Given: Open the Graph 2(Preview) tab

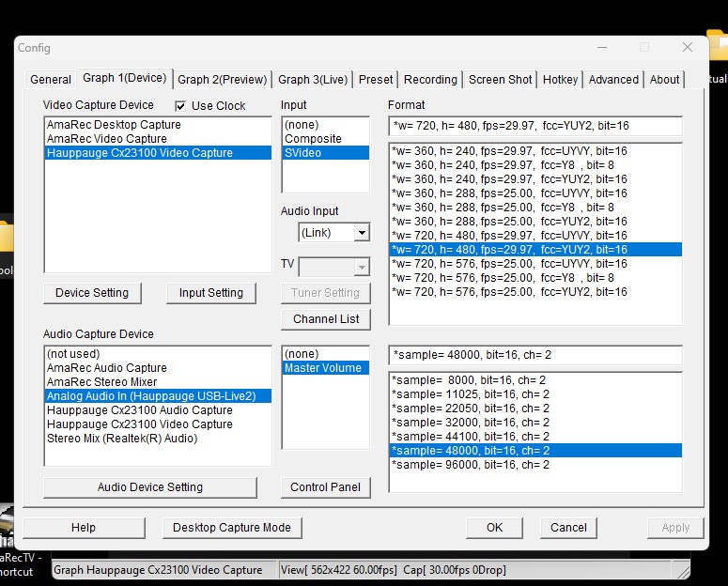Looking at the screenshot, I should [x=222, y=80].
